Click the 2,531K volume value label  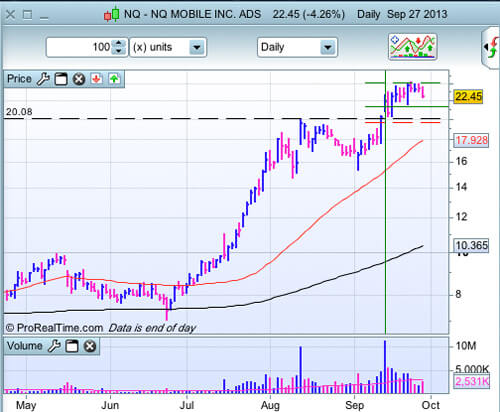[x=471, y=381]
